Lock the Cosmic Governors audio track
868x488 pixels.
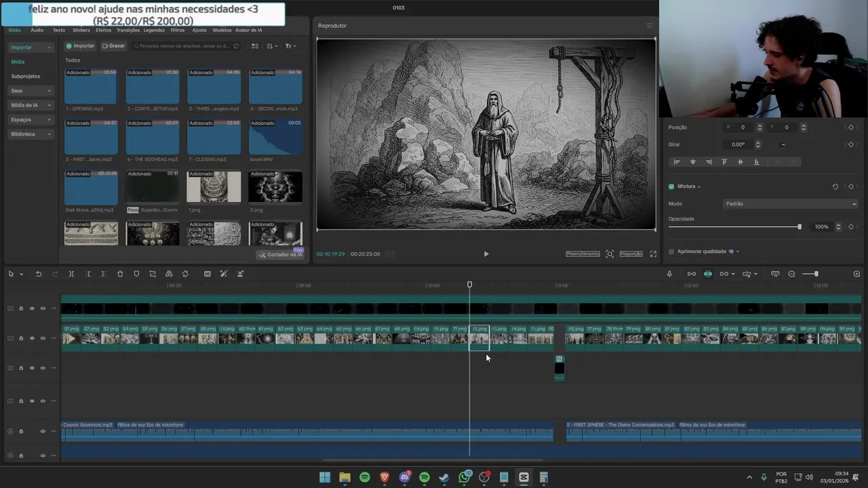coord(21,431)
